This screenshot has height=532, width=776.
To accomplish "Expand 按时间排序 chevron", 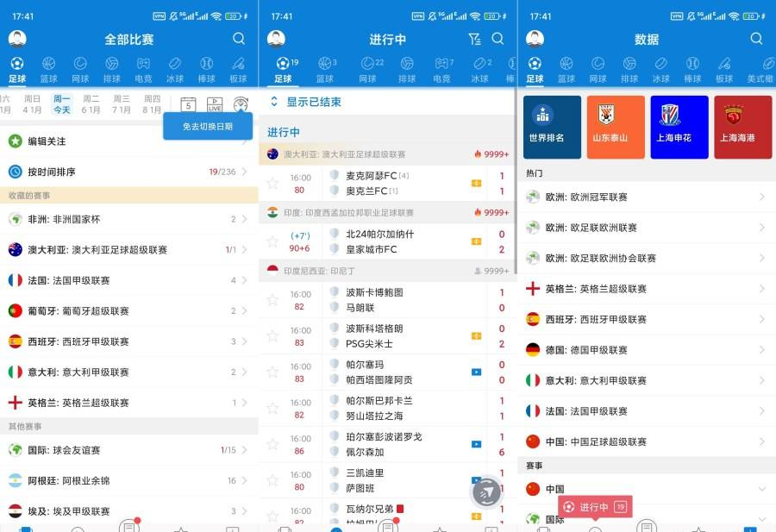I will (x=245, y=172).
